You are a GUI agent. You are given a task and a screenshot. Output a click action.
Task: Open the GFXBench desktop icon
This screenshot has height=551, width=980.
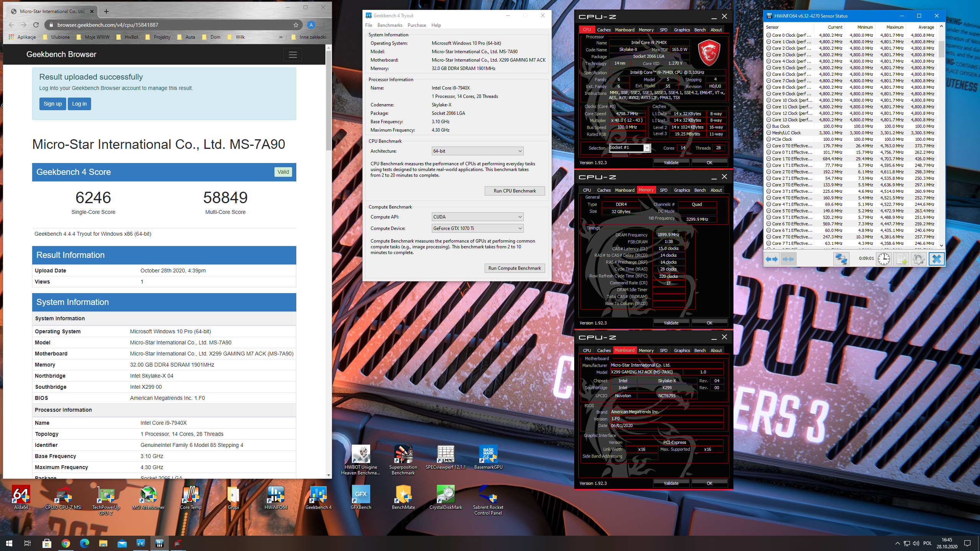point(361,497)
